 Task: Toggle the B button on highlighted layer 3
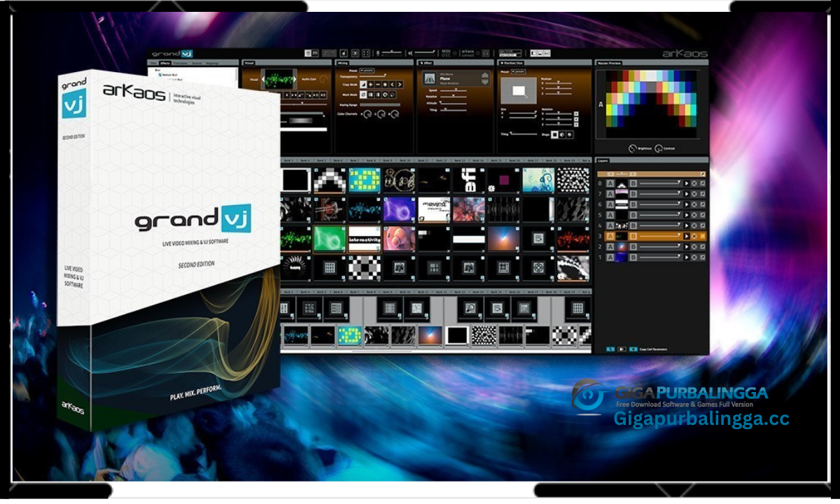tap(633, 237)
